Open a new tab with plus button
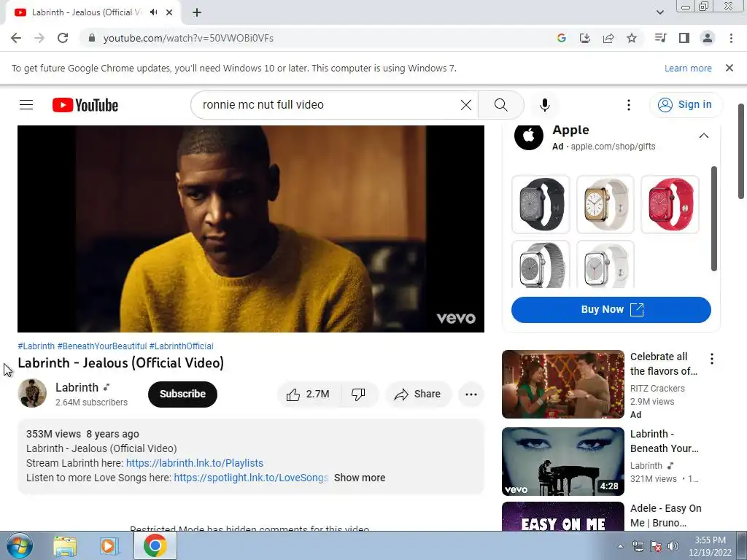The image size is (747, 560). point(197,12)
